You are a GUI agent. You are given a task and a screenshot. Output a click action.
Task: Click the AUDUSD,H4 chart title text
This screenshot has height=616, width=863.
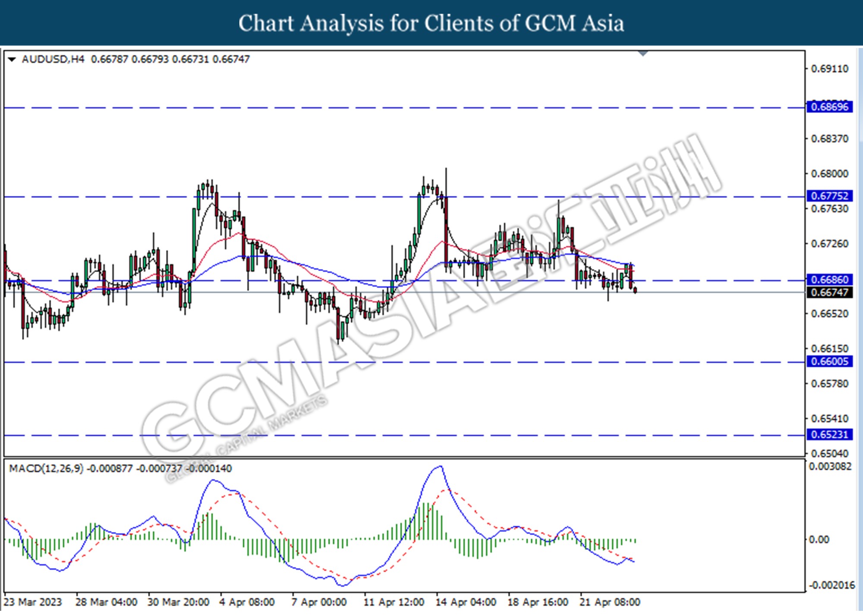pyautogui.click(x=53, y=59)
